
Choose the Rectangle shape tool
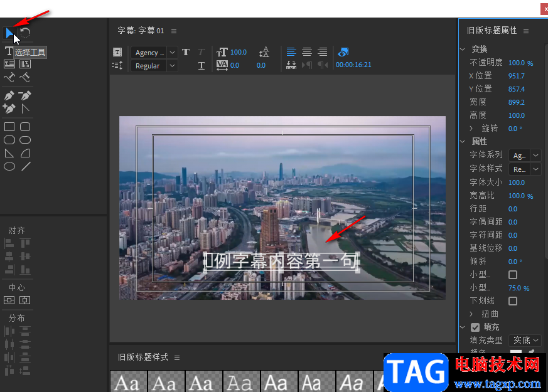tap(9, 127)
